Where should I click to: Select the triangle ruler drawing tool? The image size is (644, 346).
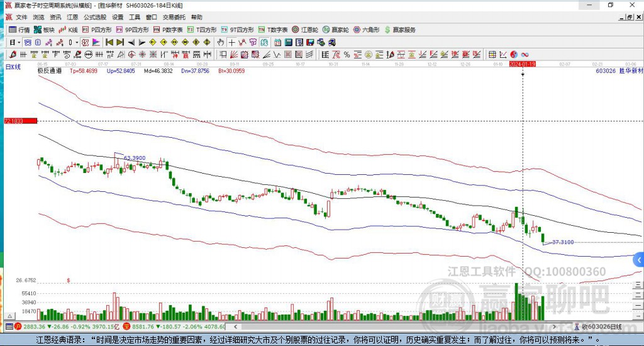click(121, 54)
